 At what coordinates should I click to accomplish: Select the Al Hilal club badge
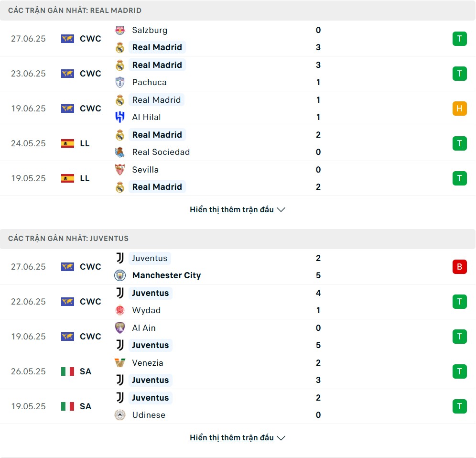(x=120, y=117)
